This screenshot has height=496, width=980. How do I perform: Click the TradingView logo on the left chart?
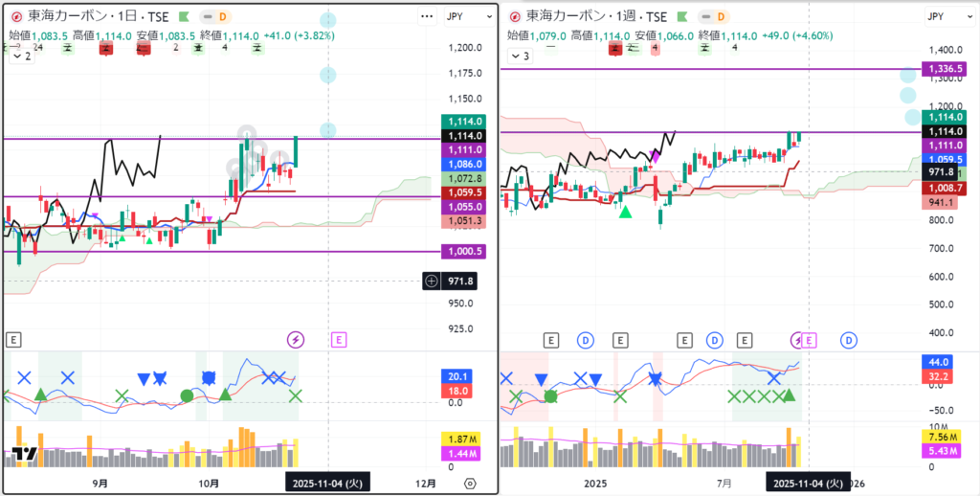25,454
